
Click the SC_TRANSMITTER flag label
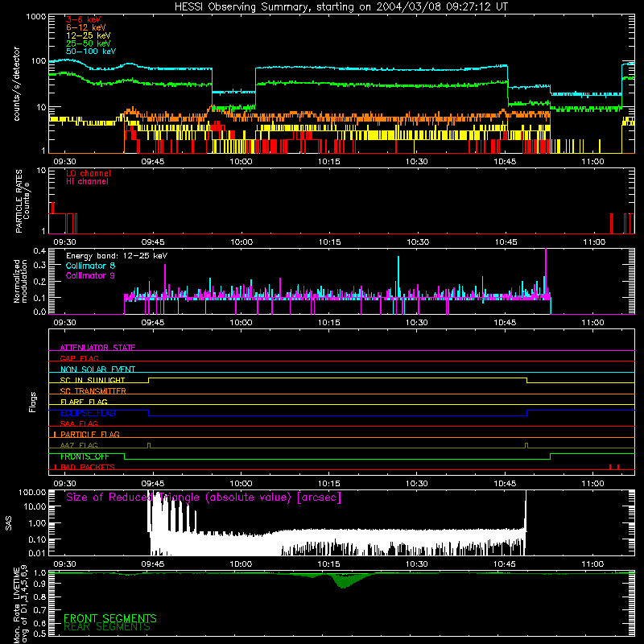pyautogui.click(x=93, y=390)
